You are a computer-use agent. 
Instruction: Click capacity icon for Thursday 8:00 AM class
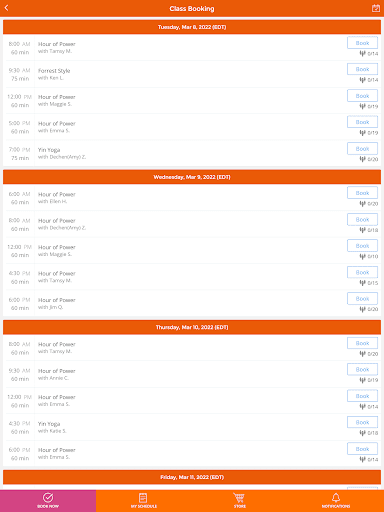pos(362,354)
